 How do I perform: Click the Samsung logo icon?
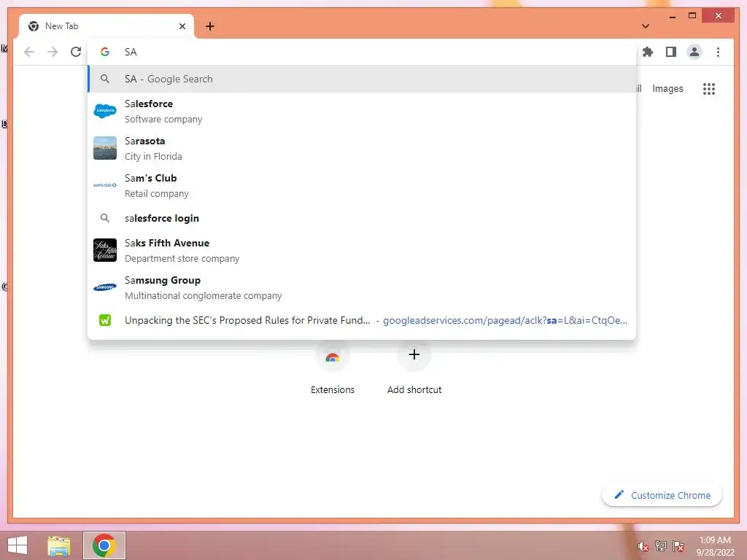[105, 287]
